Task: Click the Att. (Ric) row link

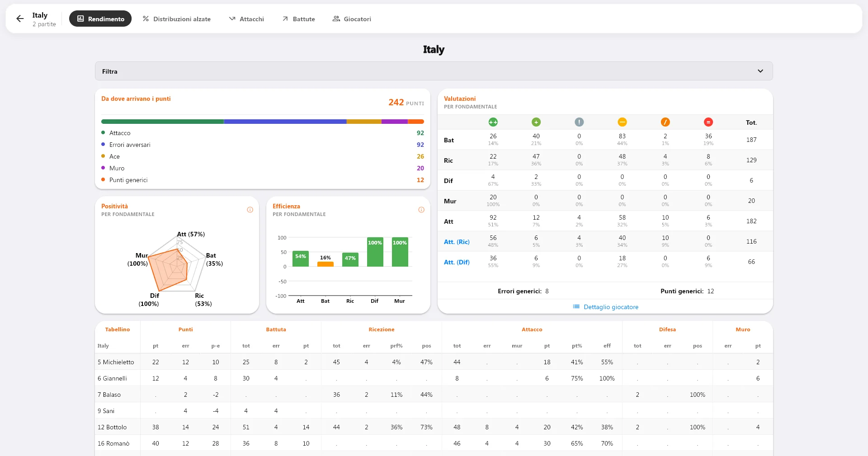Action: (x=457, y=242)
